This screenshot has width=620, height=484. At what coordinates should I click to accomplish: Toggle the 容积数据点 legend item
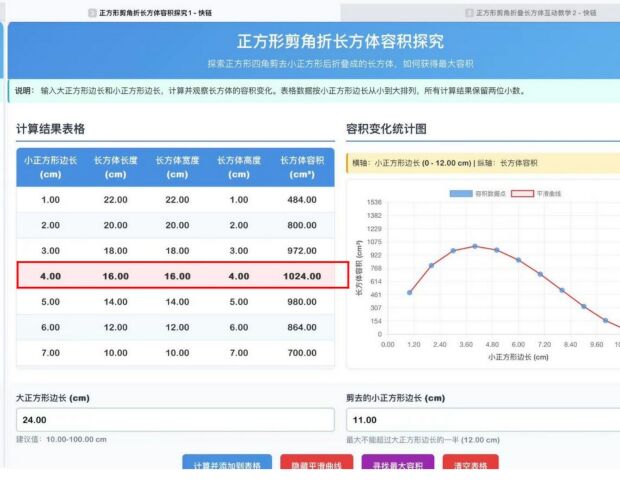click(475, 192)
